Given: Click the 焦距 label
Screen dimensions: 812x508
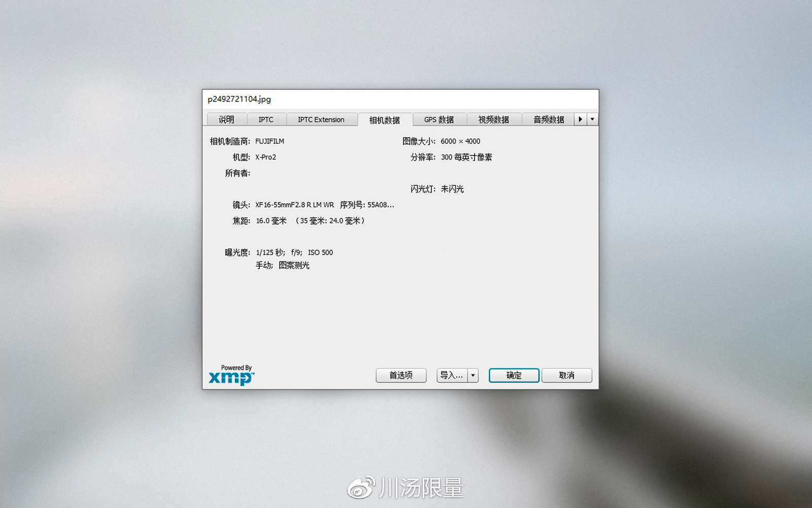Looking at the screenshot, I should tap(242, 220).
